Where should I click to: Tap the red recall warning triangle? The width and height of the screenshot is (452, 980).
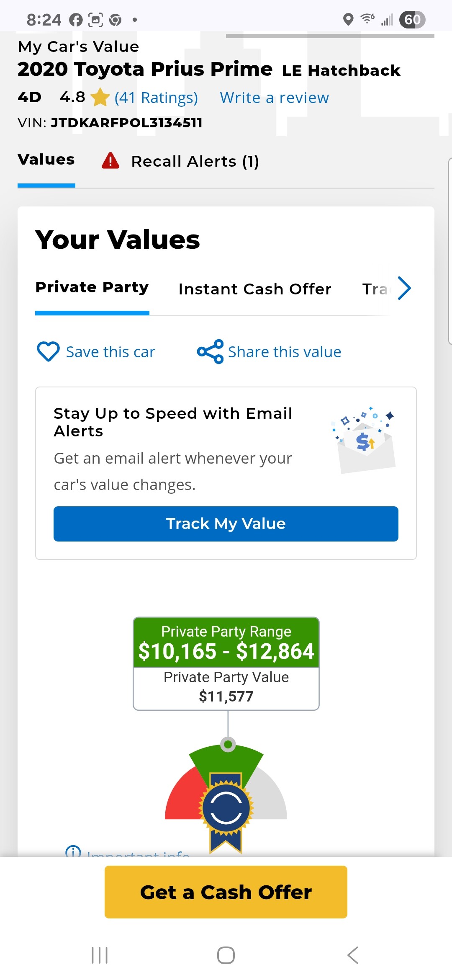[x=110, y=161]
